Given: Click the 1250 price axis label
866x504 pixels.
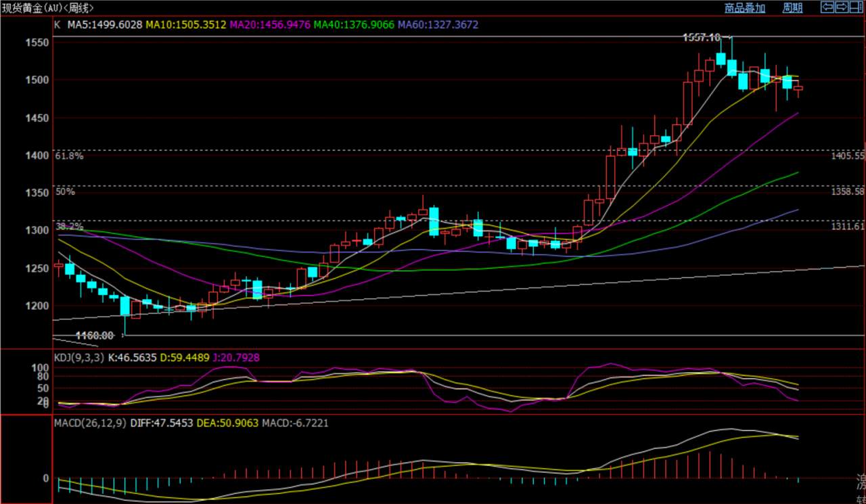Looking at the screenshot, I should tap(37, 268).
